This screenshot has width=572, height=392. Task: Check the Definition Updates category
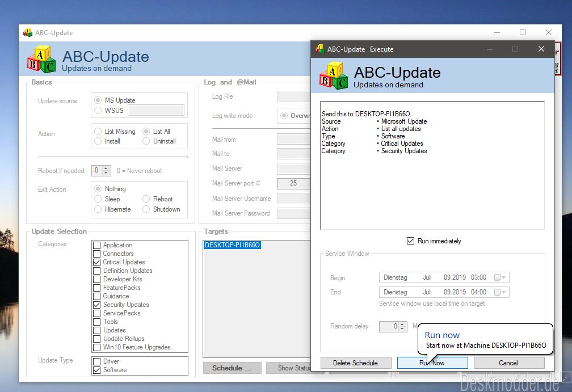[96, 271]
